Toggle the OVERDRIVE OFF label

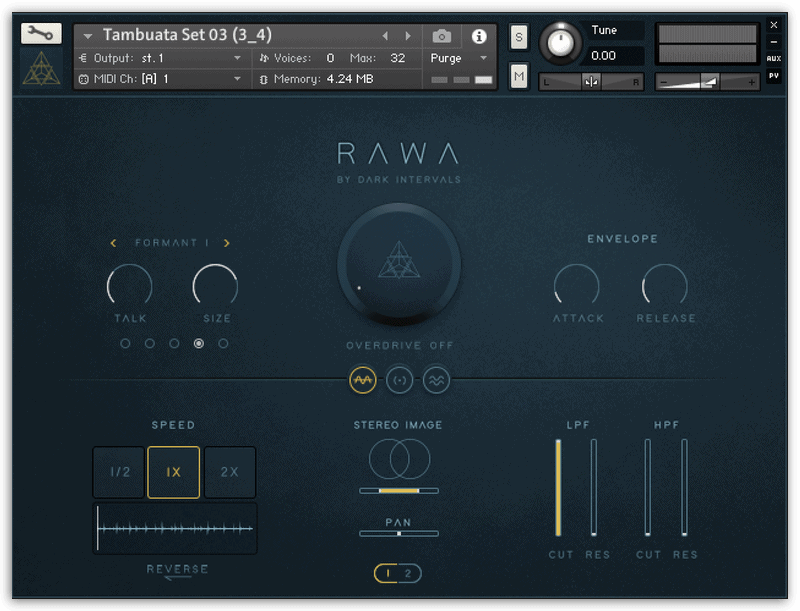[399, 345]
